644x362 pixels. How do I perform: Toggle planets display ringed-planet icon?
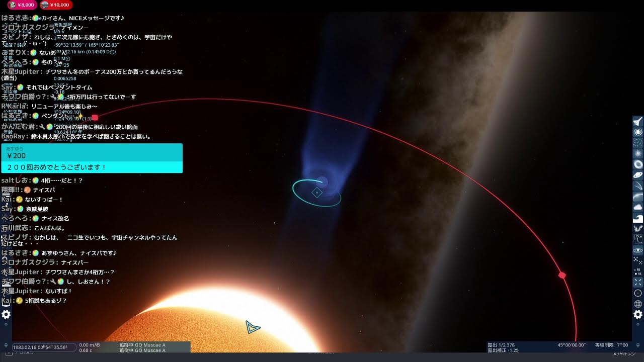click(x=637, y=175)
